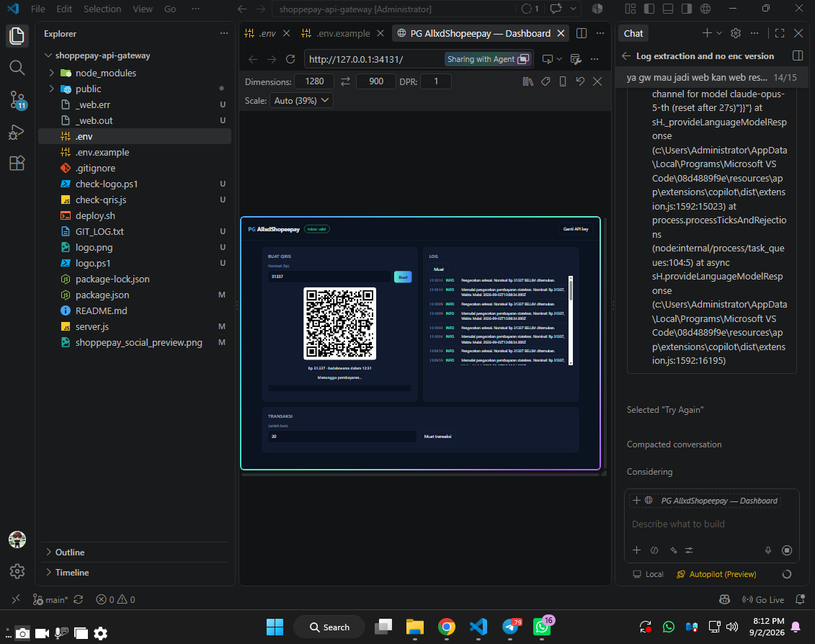This screenshot has width=815, height=644.
Task: Go back to the chat sessions list
Action: coord(626,56)
